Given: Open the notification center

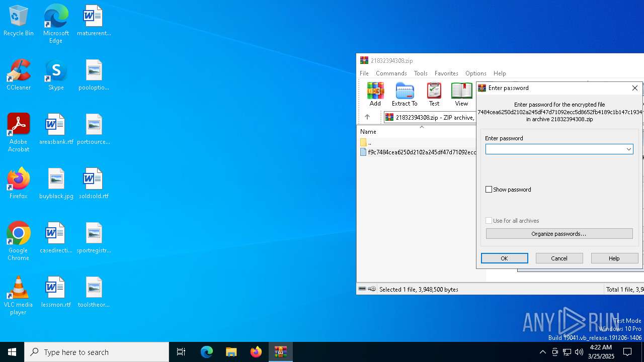Looking at the screenshot, I should [627, 352].
